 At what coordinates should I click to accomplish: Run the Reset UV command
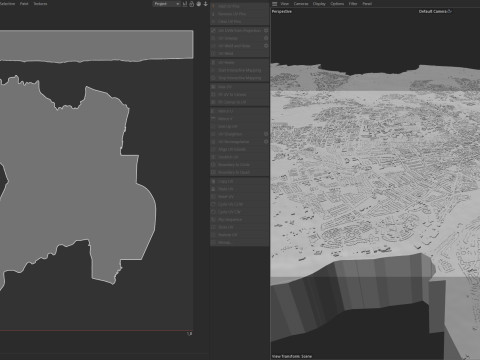pos(240,197)
